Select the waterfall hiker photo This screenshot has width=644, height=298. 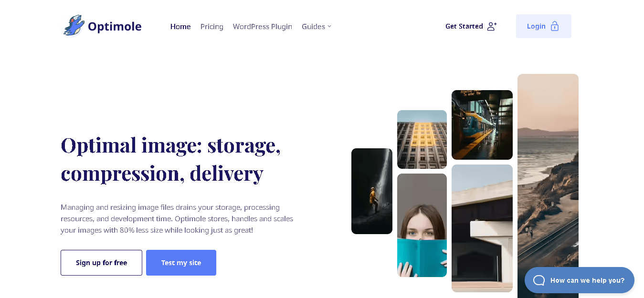point(372,191)
